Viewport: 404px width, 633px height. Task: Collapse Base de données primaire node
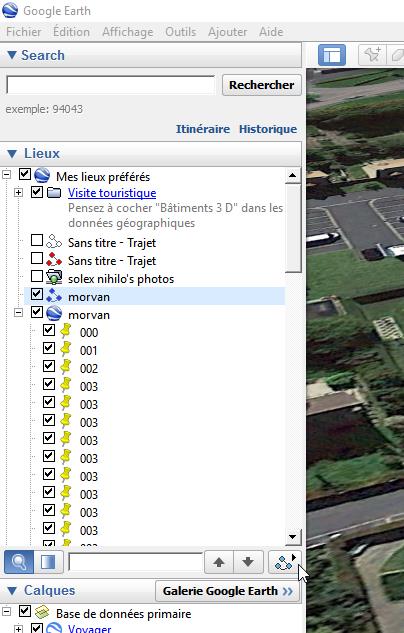[x=6, y=612]
